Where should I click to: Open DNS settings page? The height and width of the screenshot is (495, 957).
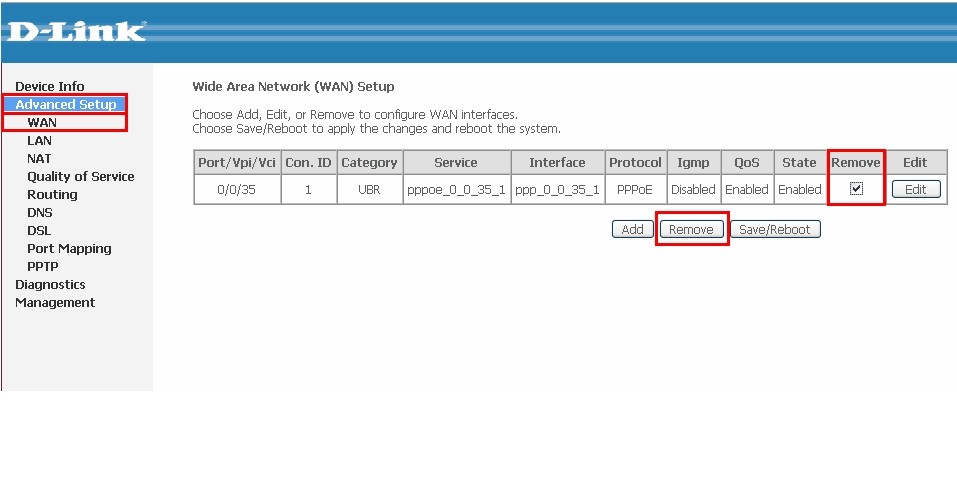[x=39, y=213]
